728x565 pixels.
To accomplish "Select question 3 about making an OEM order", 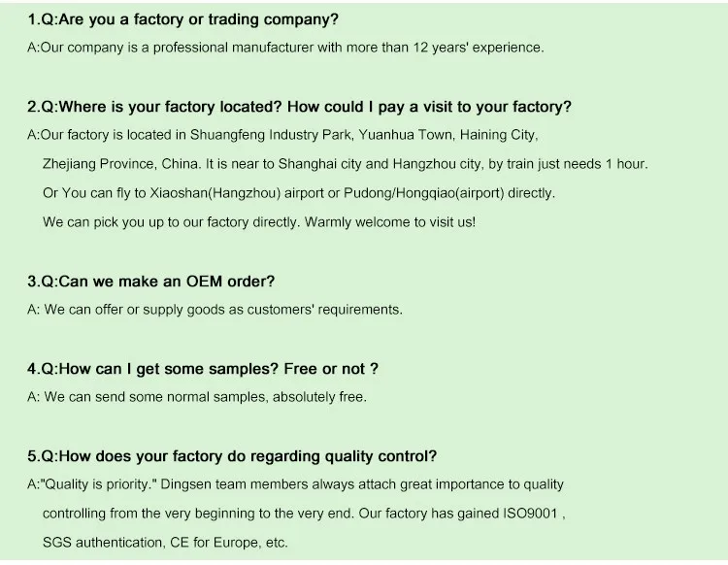I will click(150, 282).
